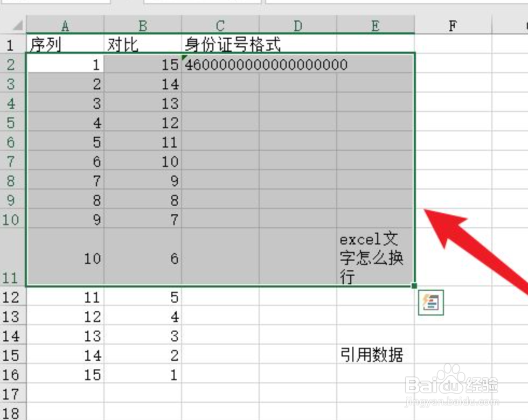Image resolution: width=528 pixels, height=420 pixels.
Task: Select column D header
Action: coord(297,25)
